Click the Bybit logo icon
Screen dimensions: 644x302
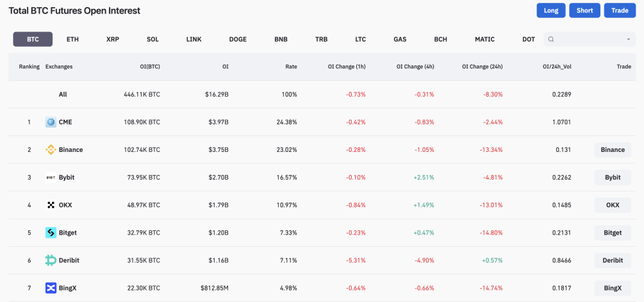tap(51, 178)
